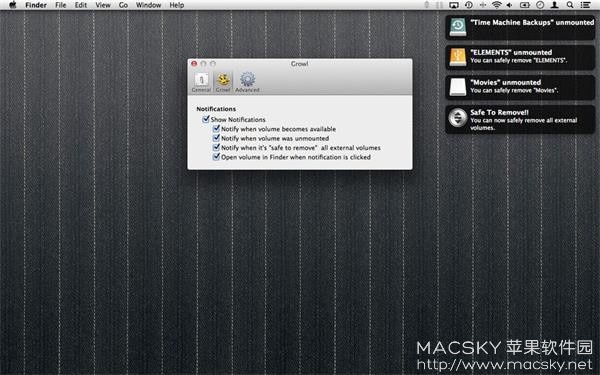This screenshot has height=375, width=600.
Task: Uncheck open volume in Finder when clicked
Action: pos(216,157)
